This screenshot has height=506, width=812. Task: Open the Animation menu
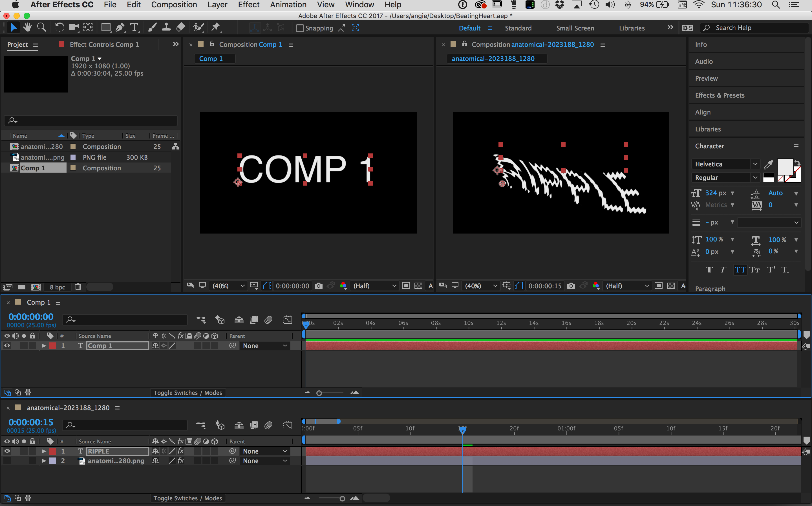pyautogui.click(x=288, y=5)
